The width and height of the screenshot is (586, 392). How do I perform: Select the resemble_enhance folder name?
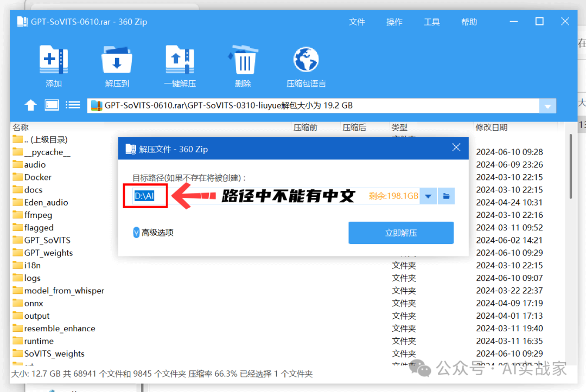60,328
